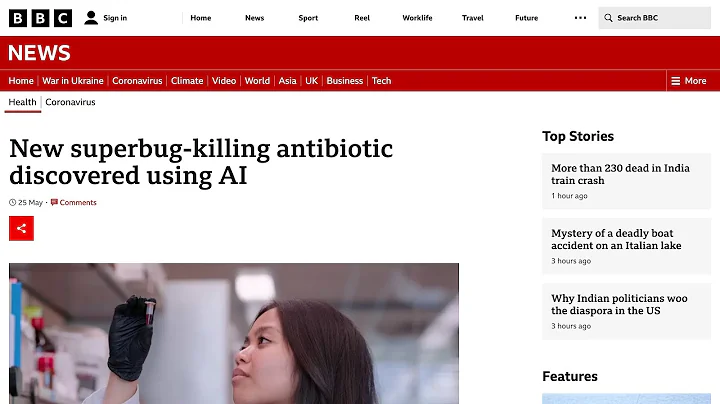The height and width of the screenshot is (404, 720).
Task: Open Italian lake boat accident story
Action: [x=616, y=239]
